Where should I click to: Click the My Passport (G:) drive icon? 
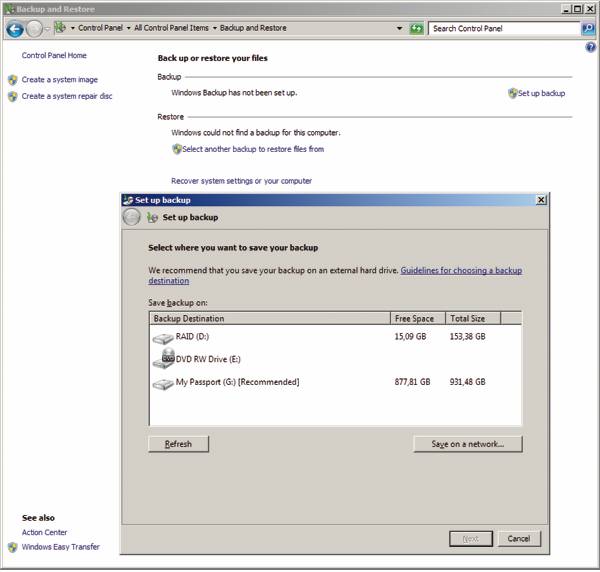click(x=163, y=383)
